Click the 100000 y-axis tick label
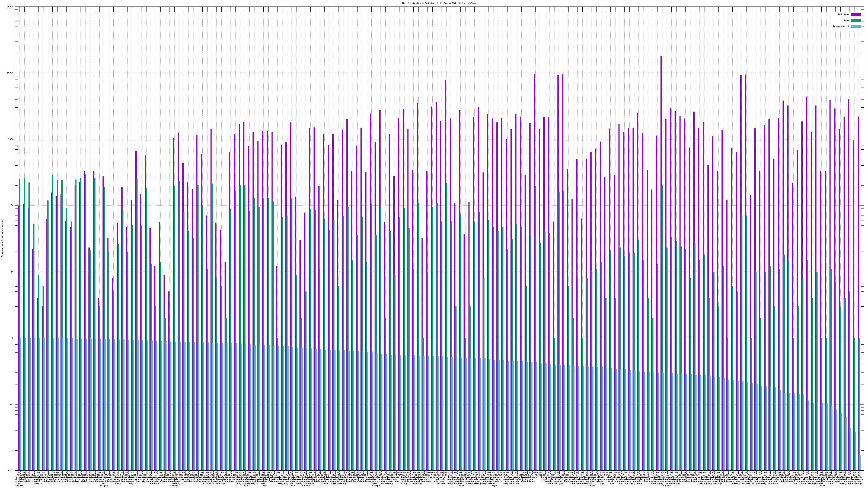 pos(10,7)
